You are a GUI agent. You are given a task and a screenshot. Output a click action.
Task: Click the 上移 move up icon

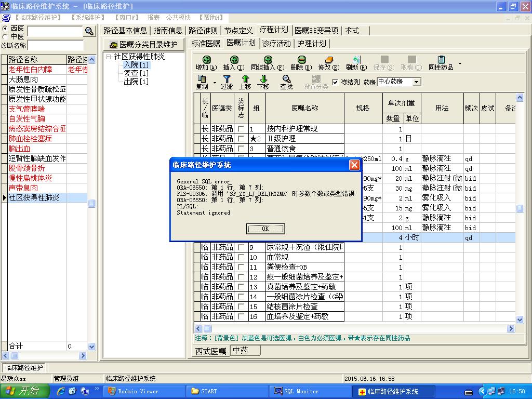245,79
